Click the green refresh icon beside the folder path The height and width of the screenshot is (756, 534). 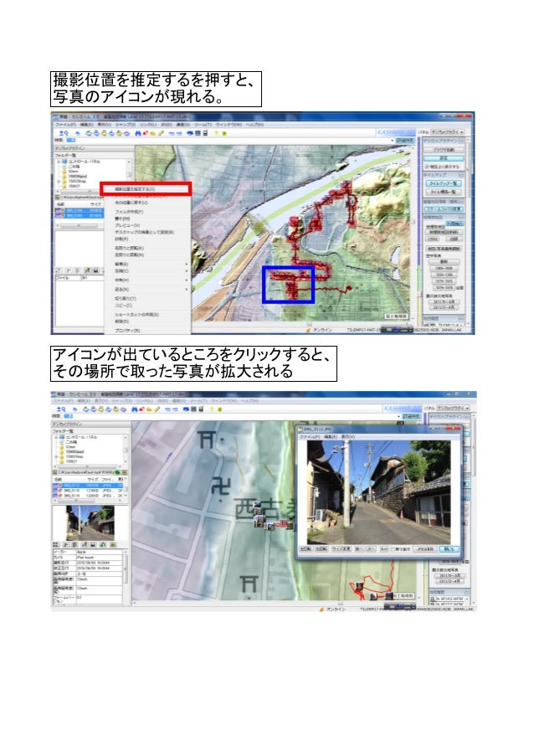tap(118, 472)
